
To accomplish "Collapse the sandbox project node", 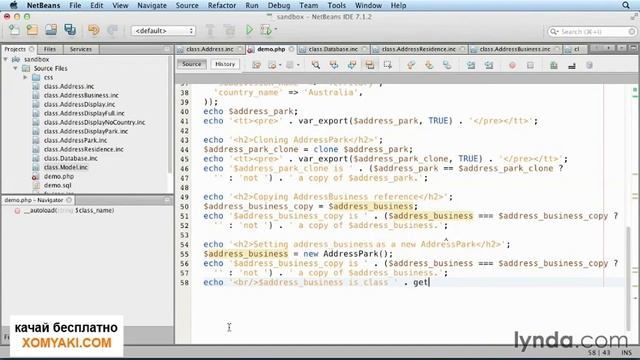I will coord(6,60).
